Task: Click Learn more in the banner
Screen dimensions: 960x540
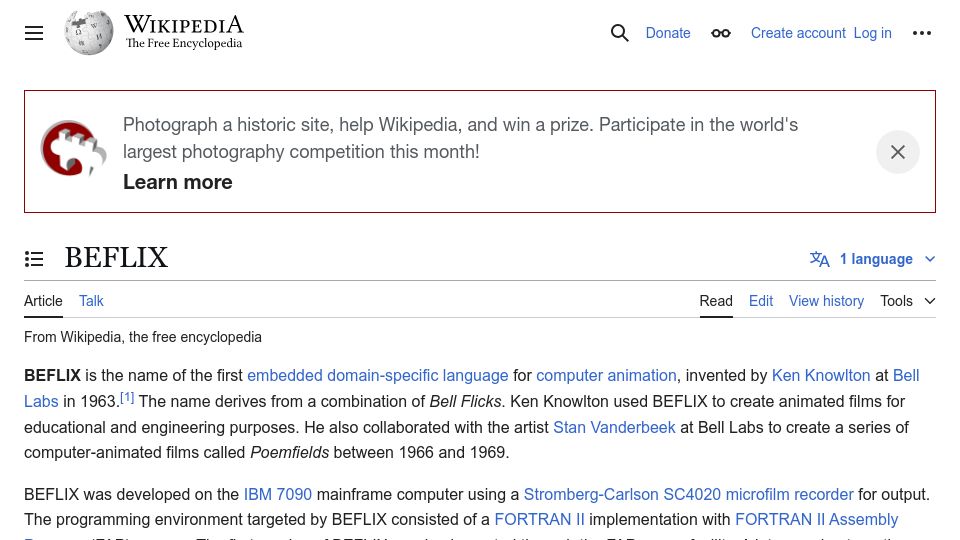Action: tap(178, 182)
